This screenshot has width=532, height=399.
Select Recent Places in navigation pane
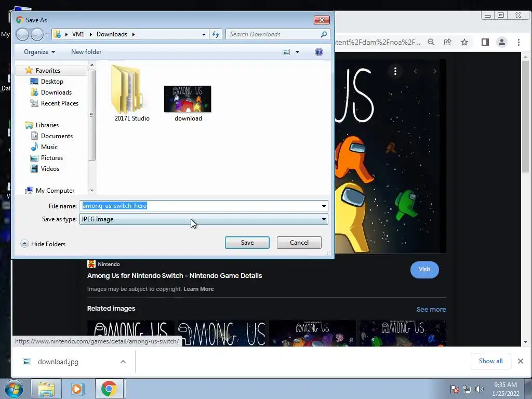[x=59, y=103]
